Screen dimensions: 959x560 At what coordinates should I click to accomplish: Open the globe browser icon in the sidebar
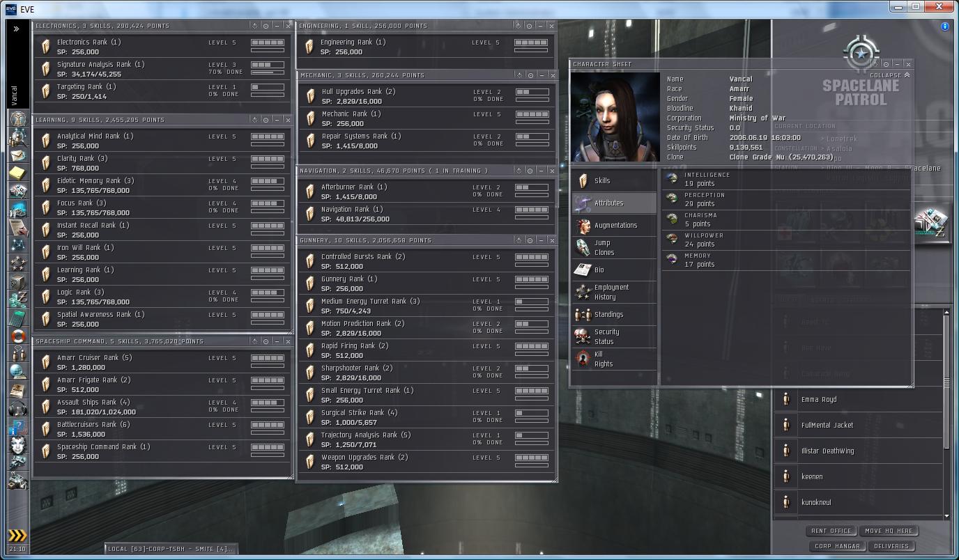(17, 373)
